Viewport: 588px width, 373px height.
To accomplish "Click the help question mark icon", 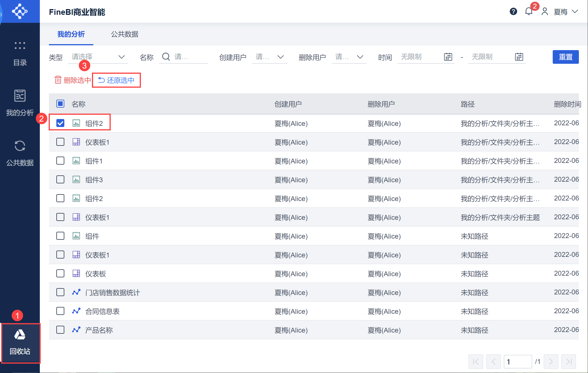I will 513,11.
